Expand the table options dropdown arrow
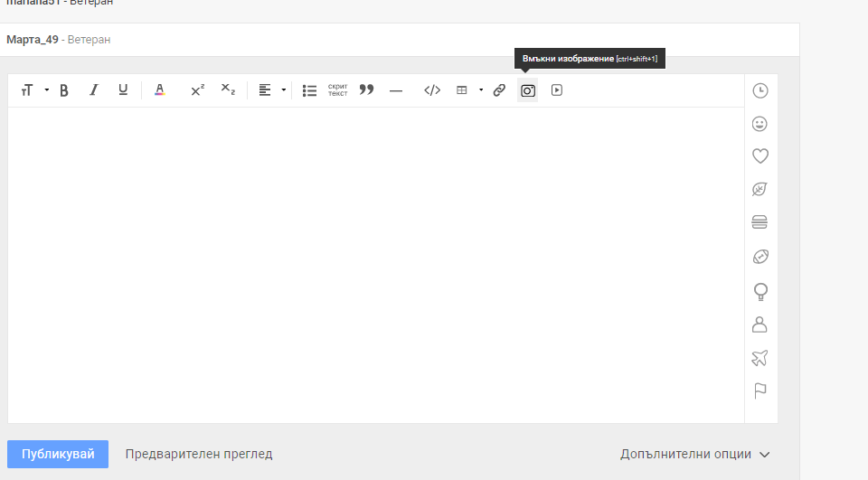The width and height of the screenshot is (868, 480). click(481, 90)
